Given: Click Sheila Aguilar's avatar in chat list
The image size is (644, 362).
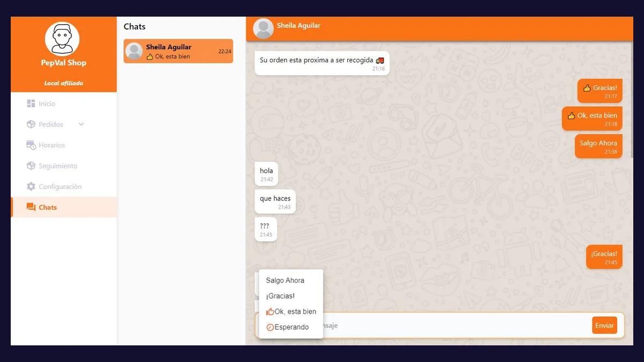Looking at the screenshot, I should (134, 51).
